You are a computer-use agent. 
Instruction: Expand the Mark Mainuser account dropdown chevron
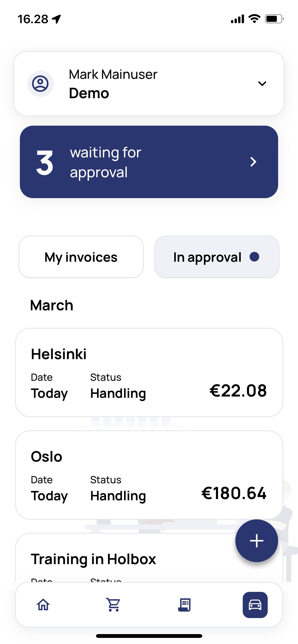[x=262, y=83]
